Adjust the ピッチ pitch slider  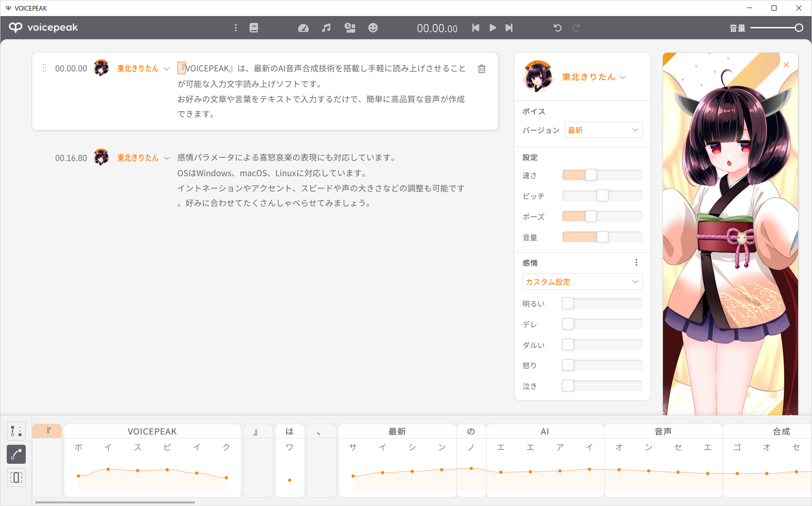[x=602, y=196]
